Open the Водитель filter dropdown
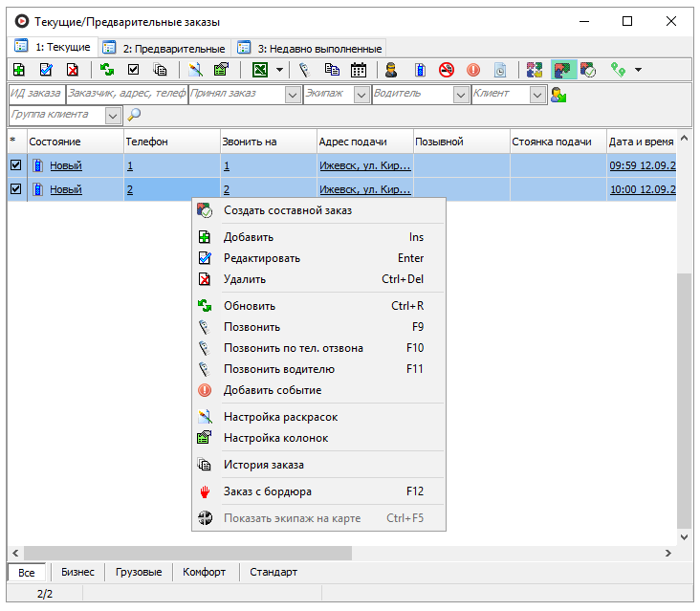Image resolution: width=700 pixels, height=611 pixels. (x=461, y=95)
